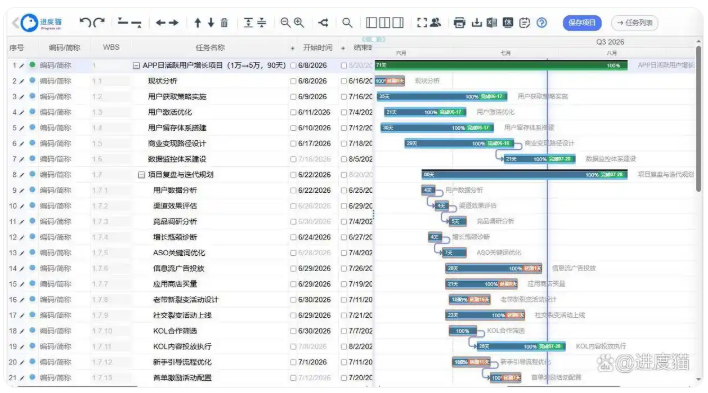Open the 任务列表 button
The image size is (708, 393).
pyautogui.click(x=634, y=23)
